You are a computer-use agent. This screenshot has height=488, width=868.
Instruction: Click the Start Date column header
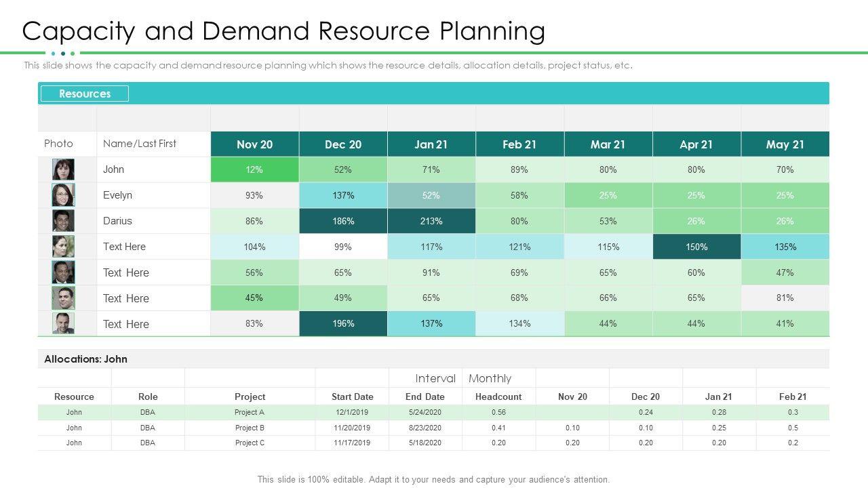coord(352,396)
